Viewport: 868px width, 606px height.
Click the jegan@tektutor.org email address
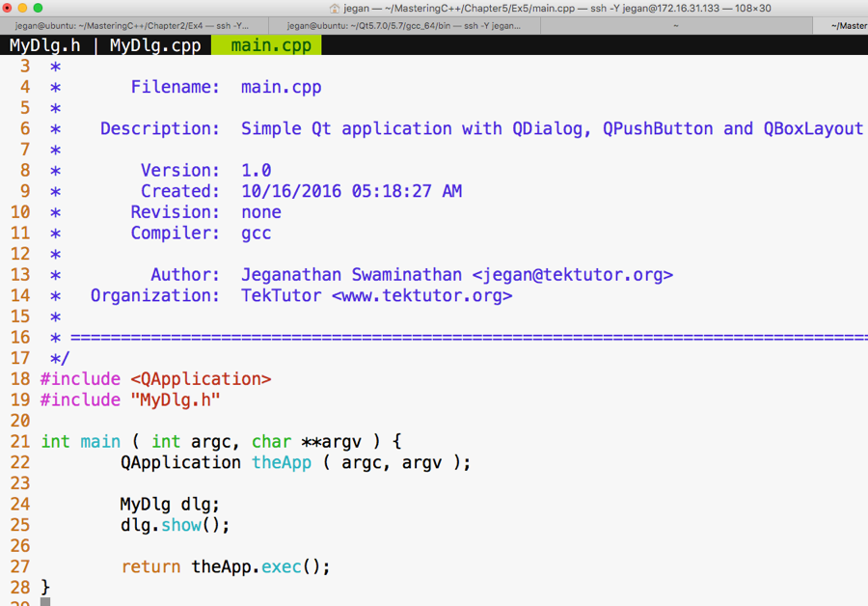[x=572, y=275]
